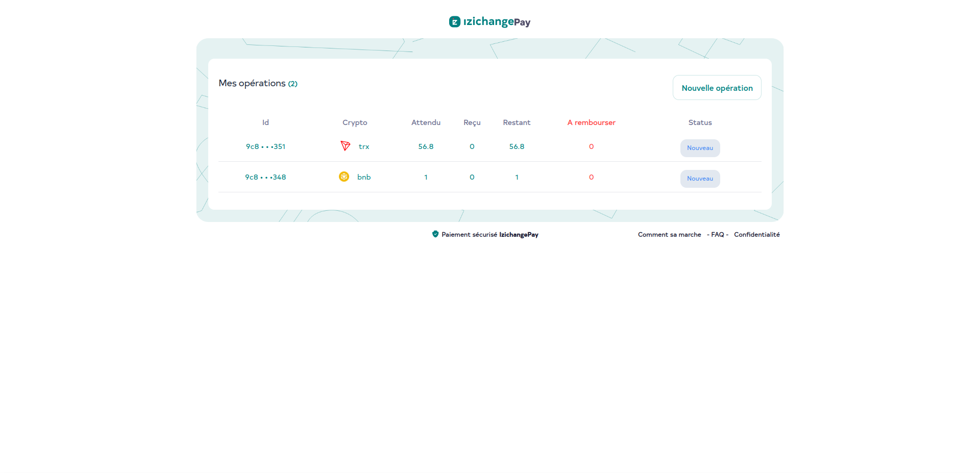Screen dimensions: 980x473
Task: Open Comment sa marche link
Action: pos(669,235)
